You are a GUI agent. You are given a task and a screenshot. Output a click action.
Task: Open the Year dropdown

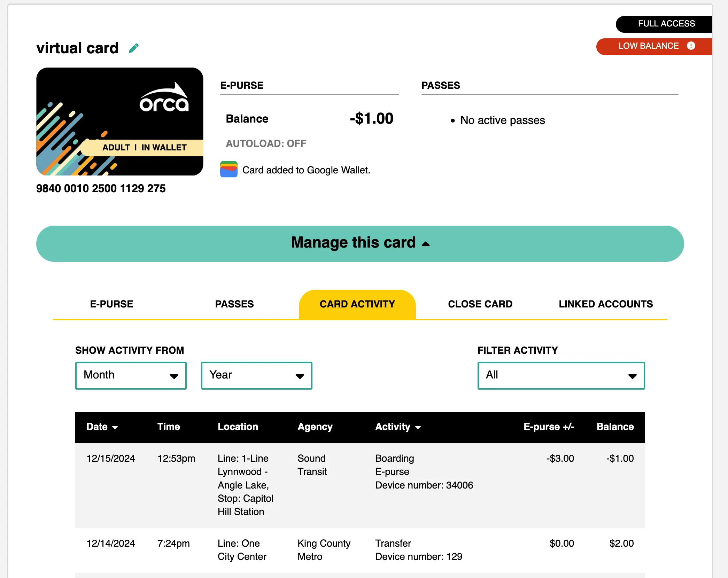tap(257, 375)
